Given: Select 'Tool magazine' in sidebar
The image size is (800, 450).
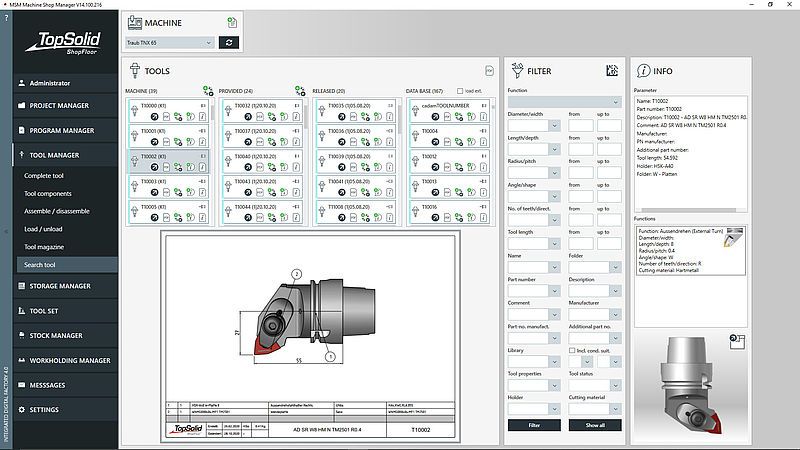Looking at the screenshot, I should tap(44, 246).
